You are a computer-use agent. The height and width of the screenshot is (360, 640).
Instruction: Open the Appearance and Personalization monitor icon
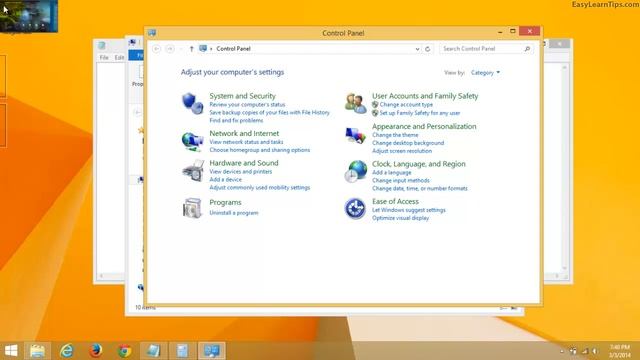tap(355, 136)
